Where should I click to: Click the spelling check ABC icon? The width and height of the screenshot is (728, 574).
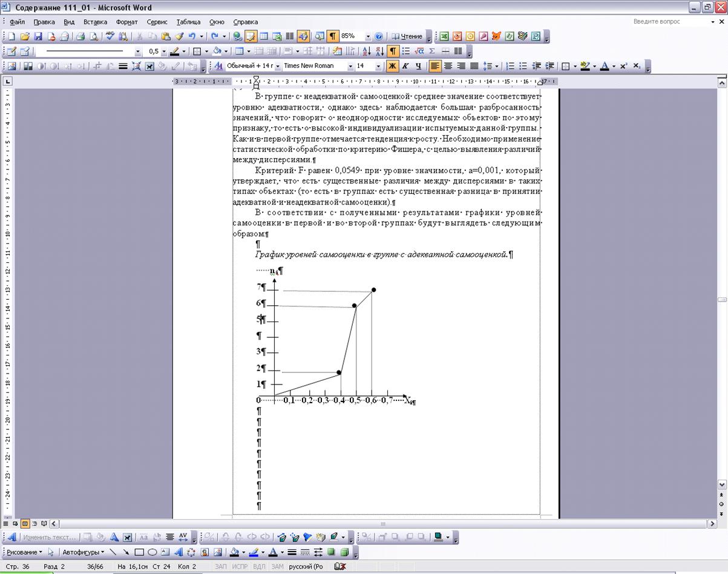110,36
